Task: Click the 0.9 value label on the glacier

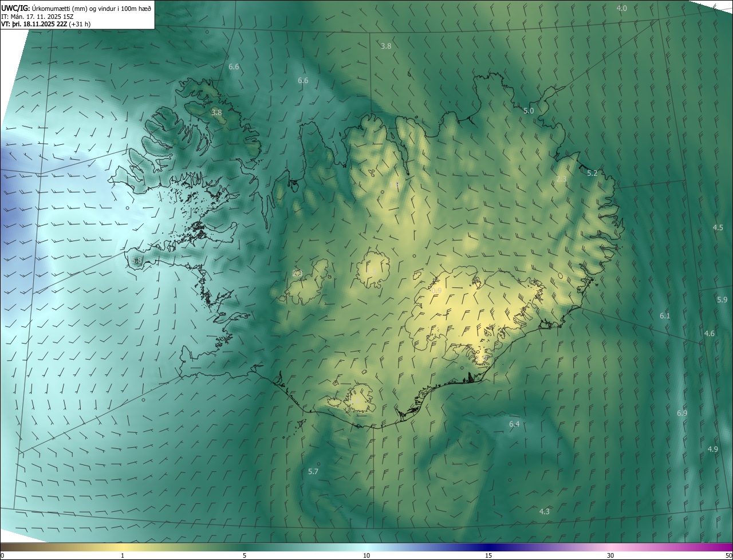Action: tap(436, 291)
